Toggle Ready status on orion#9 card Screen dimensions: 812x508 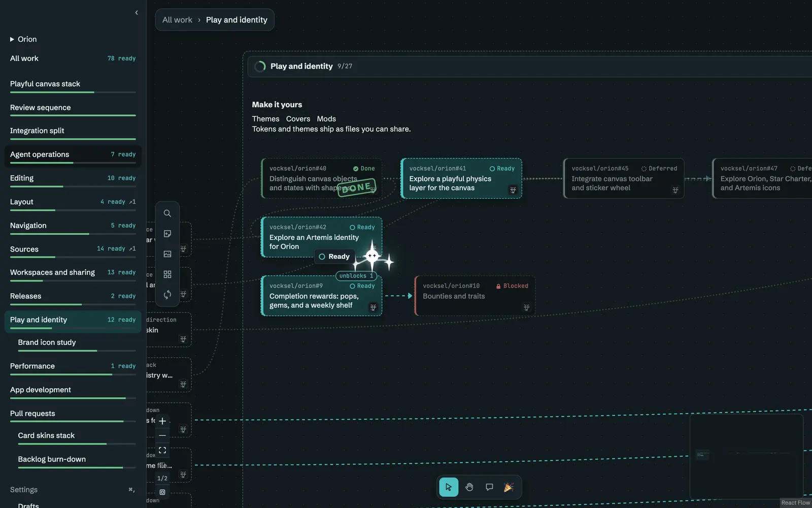coord(362,286)
